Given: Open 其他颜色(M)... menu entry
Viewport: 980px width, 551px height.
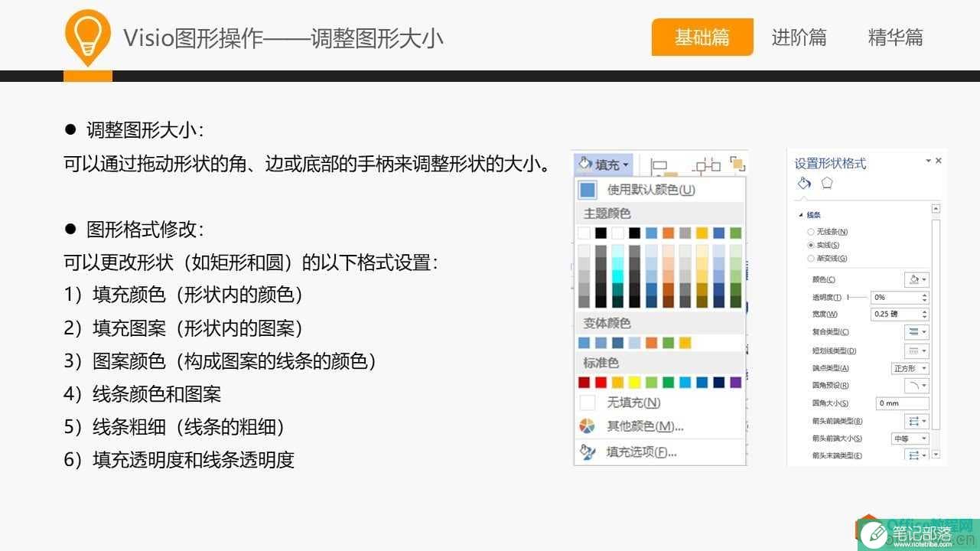Looking at the screenshot, I should click(x=659, y=426).
